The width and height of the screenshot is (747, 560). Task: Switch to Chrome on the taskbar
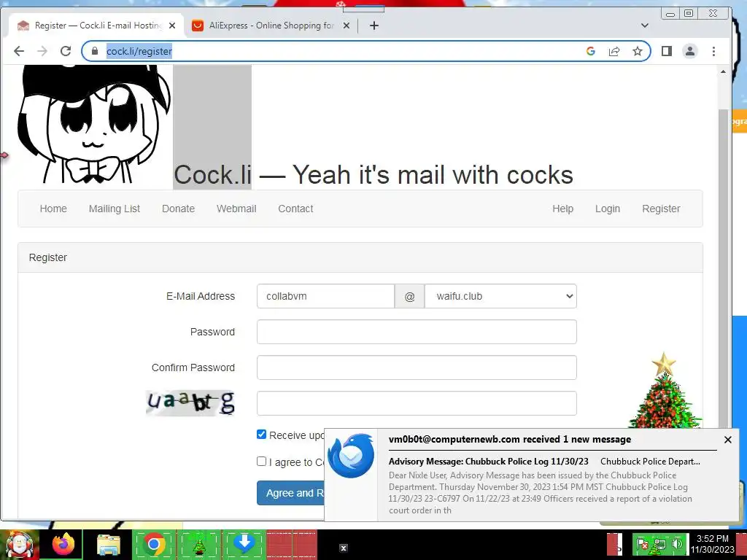(x=153, y=544)
